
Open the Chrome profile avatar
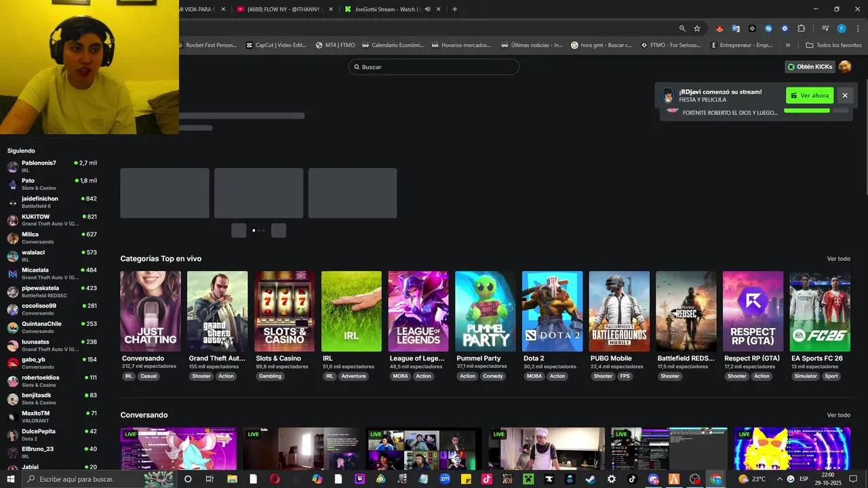point(842,28)
